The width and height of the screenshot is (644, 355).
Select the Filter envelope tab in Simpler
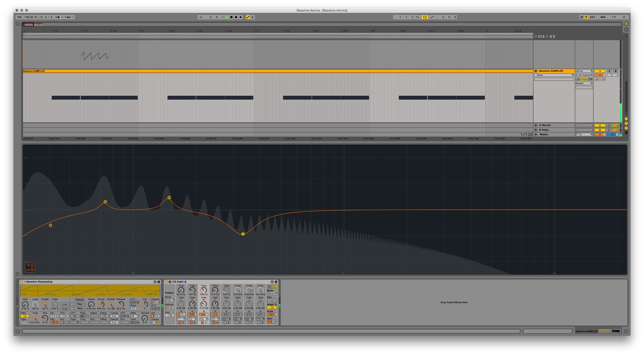(x=80, y=304)
